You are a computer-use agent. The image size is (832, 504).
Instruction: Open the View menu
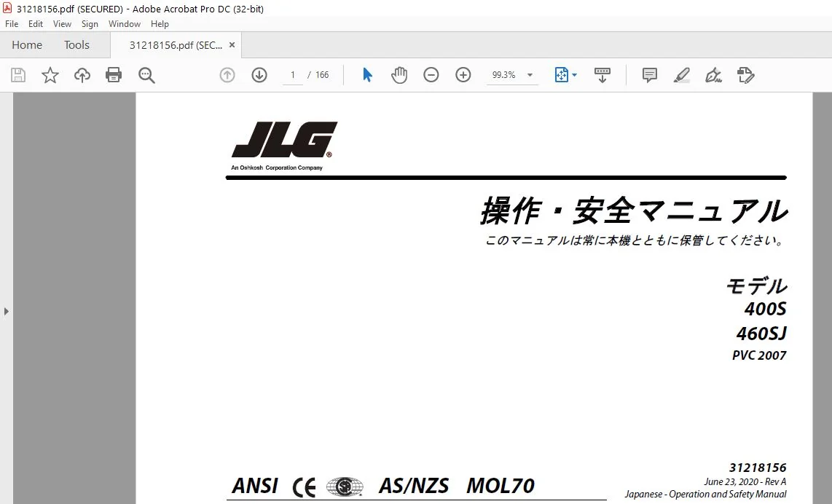(62, 24)
